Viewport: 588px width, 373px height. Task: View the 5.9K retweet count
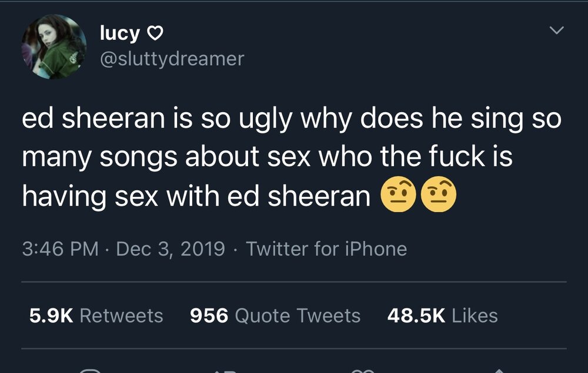(x=51, y=315)
